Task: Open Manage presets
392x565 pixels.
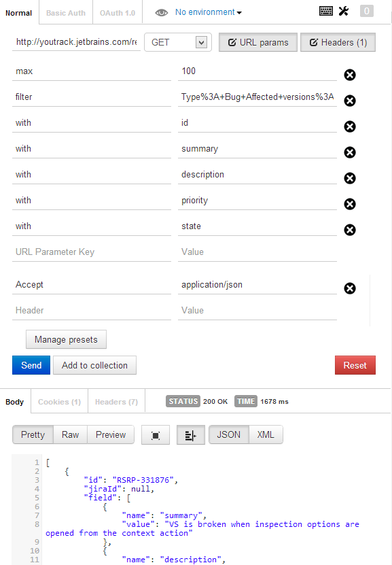Action: point(65,339)
